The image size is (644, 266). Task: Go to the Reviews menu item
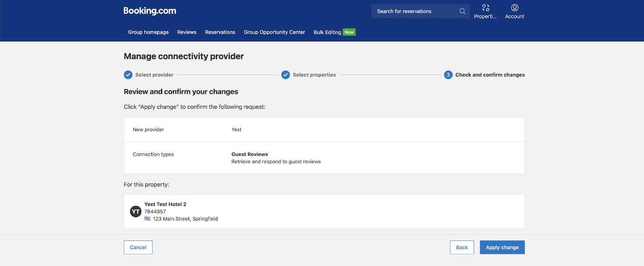[187, 32]
